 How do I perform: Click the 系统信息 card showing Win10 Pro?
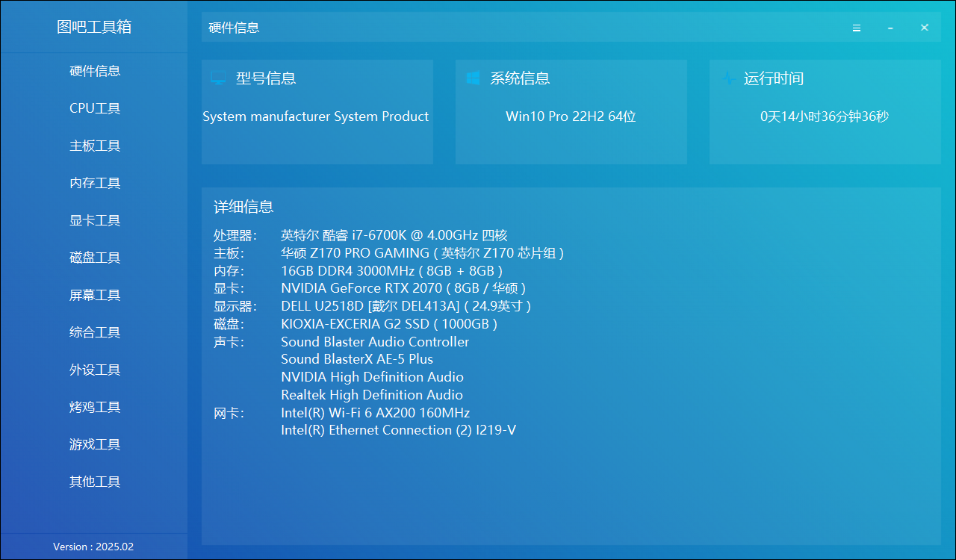point(571,112)
